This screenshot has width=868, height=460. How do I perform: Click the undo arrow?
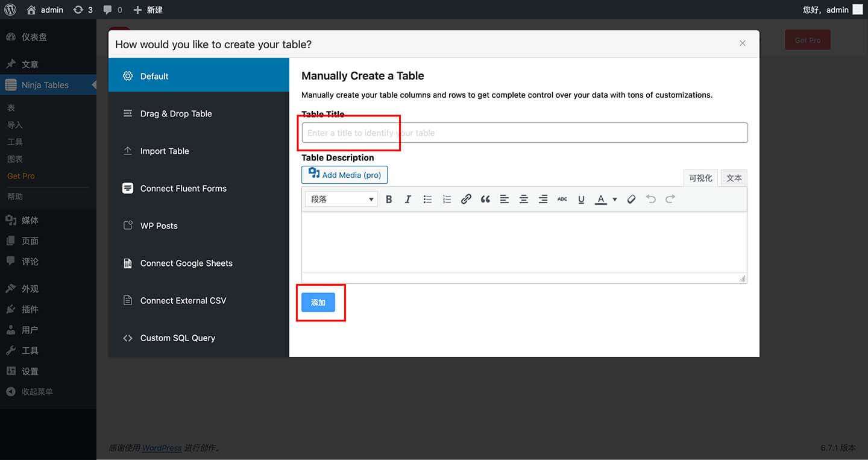point(650,199)
